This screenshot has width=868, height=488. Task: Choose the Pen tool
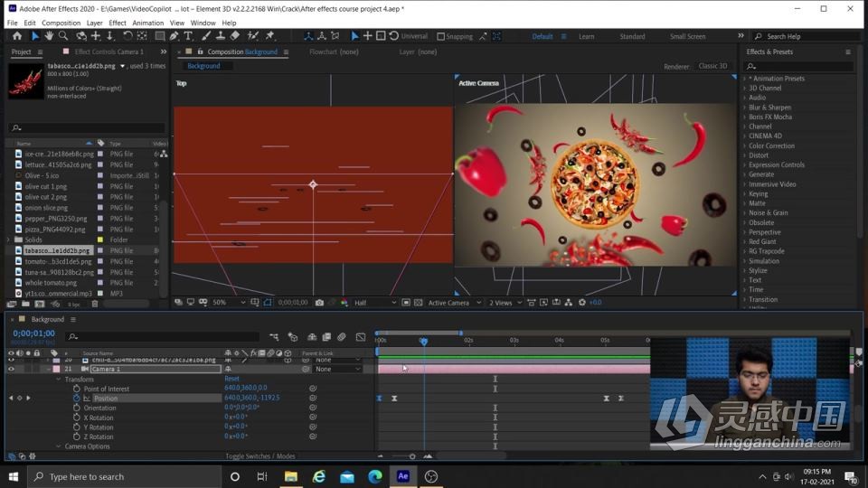174,36
